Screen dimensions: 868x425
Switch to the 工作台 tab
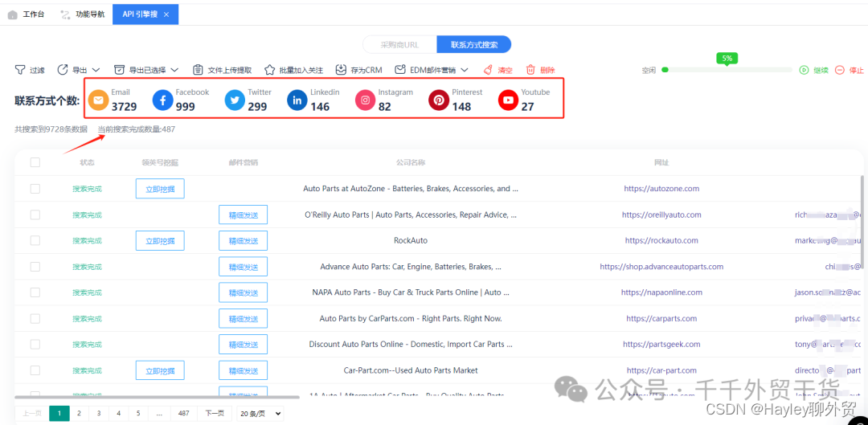pos(27,14)
